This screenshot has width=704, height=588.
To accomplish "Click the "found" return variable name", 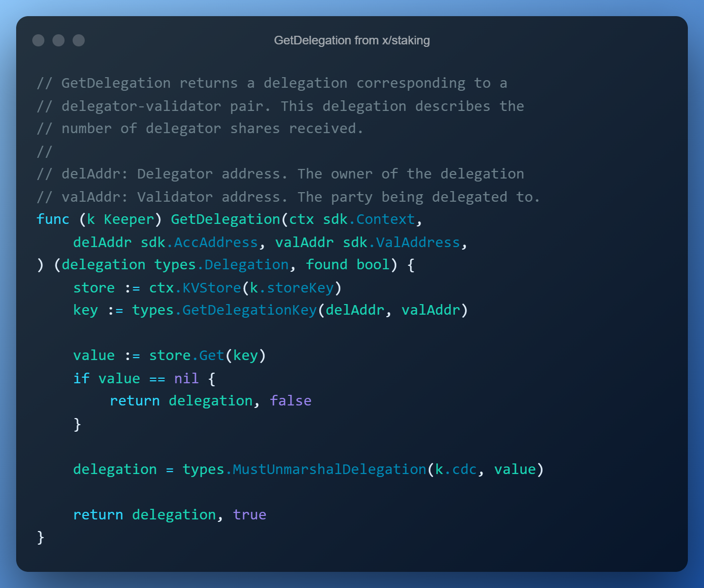I will point(327,265).
